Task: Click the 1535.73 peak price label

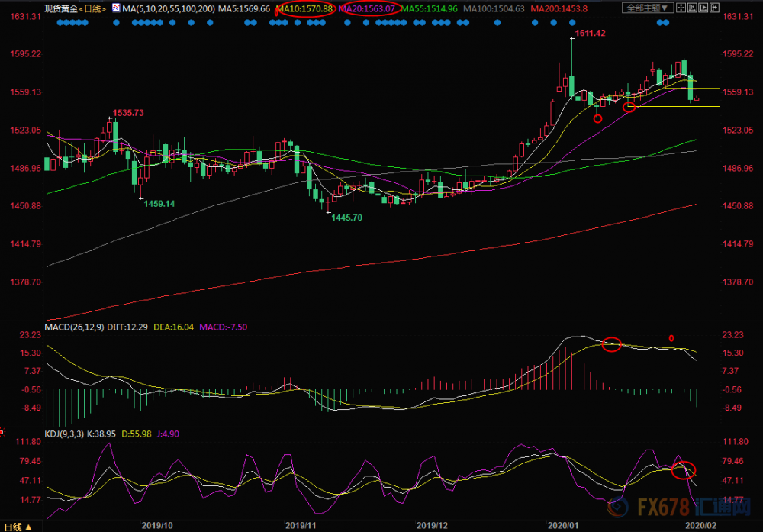Action: click(x=128, y=113)
